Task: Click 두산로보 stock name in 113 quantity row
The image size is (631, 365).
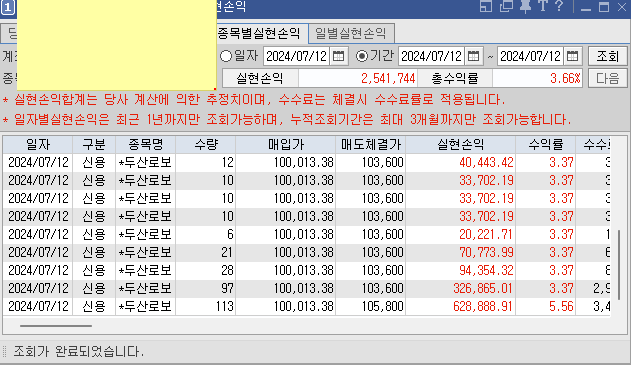Action: coord(145,306)
